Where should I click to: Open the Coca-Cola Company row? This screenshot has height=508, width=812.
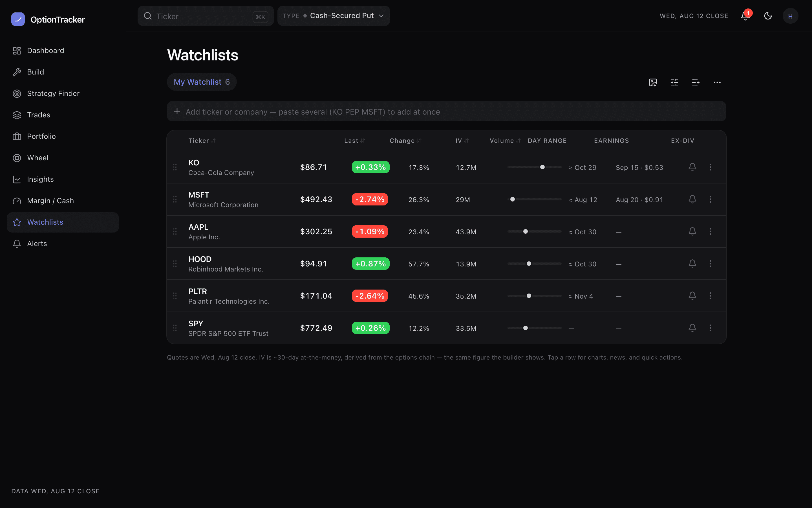(x=447, y=167)
